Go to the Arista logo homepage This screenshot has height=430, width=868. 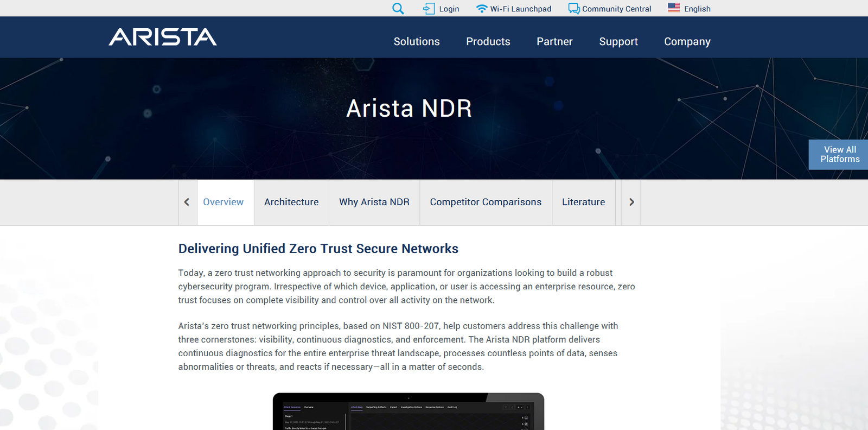[163, 37]
